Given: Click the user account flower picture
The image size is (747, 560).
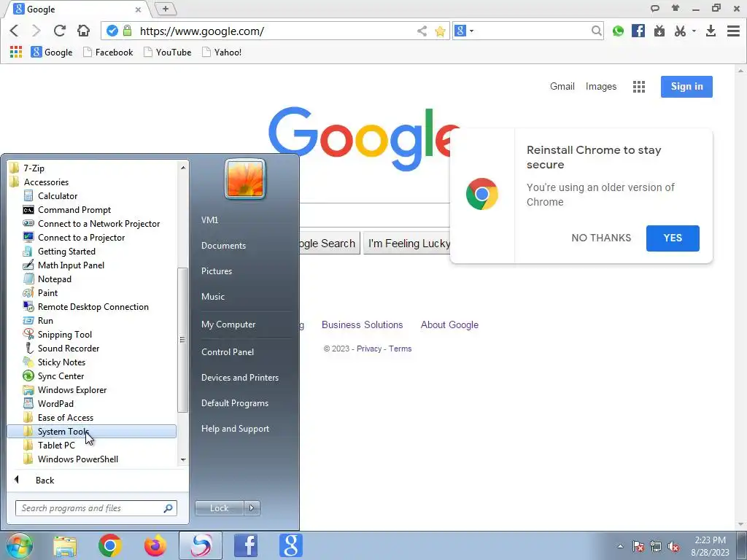Looking at the screenshot, I should click(245, 179).
